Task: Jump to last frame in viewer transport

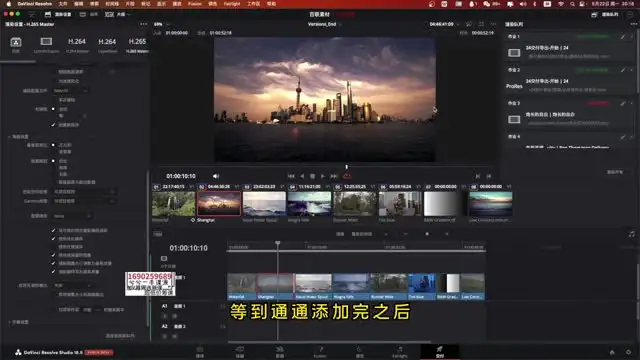Action: [334, 176]
